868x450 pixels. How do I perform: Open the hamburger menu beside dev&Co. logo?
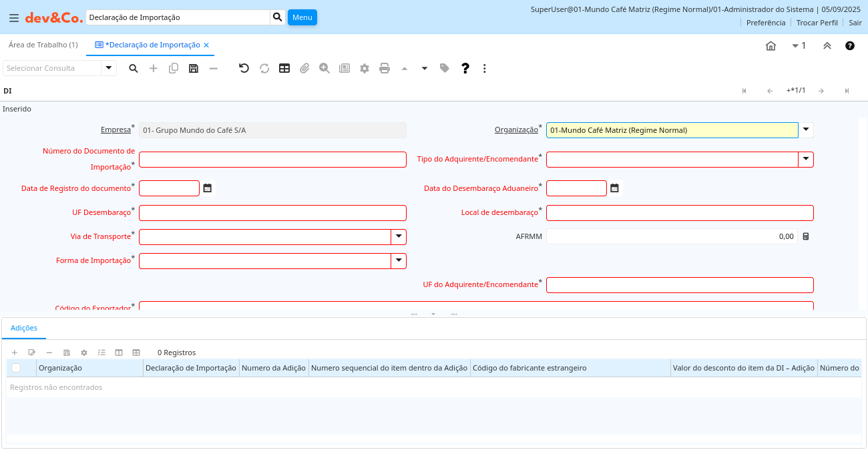(x=14, y=18)
